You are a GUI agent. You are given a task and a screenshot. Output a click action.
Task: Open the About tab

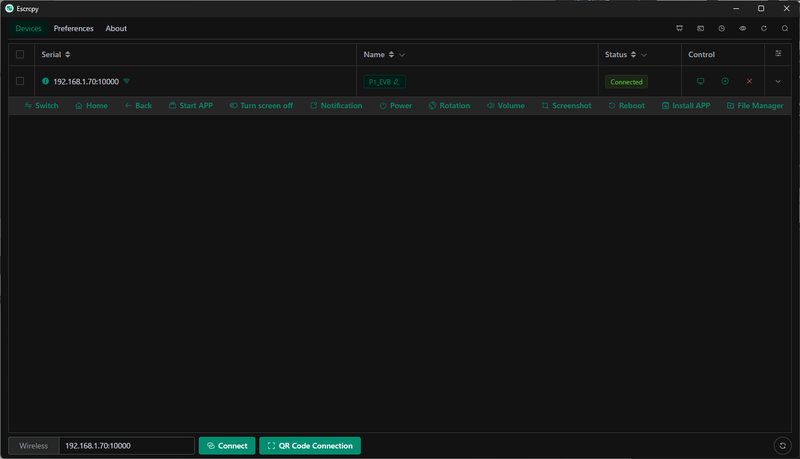click(x=116, y=29)
